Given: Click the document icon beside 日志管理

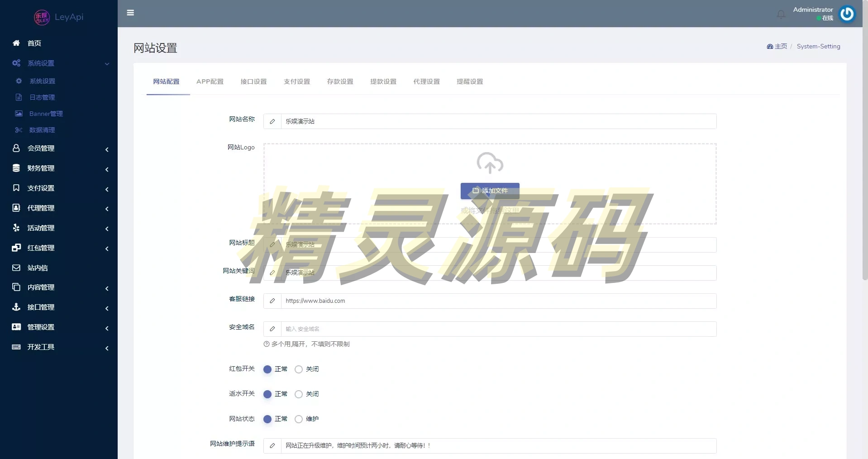Looking at the screenshot, I should [x=19, y=97].
